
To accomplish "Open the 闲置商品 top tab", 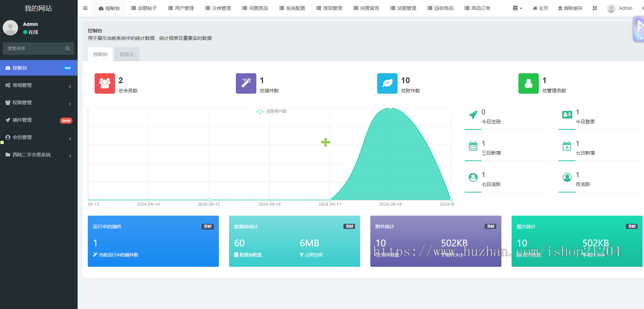I will point(254,8).
